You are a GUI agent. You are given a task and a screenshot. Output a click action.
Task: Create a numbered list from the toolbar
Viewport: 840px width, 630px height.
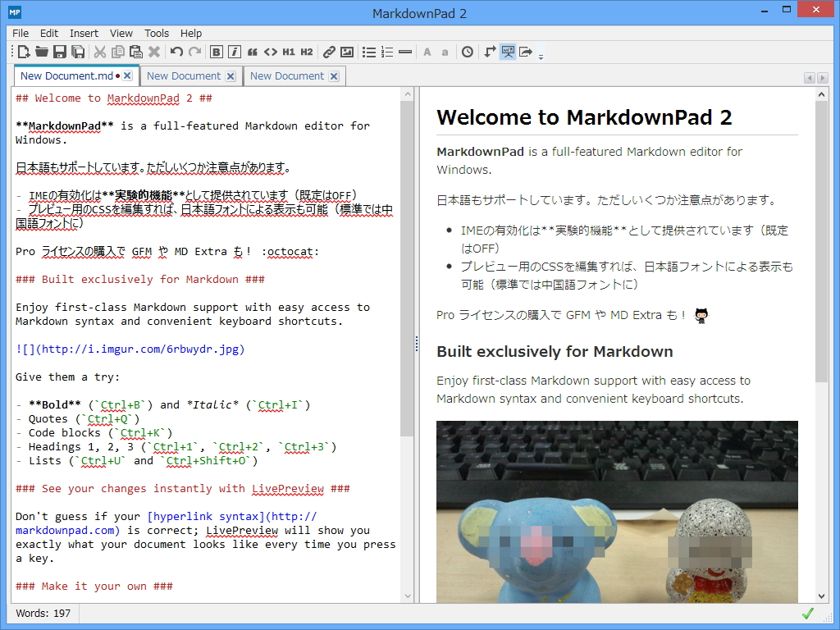click(386, 52)
